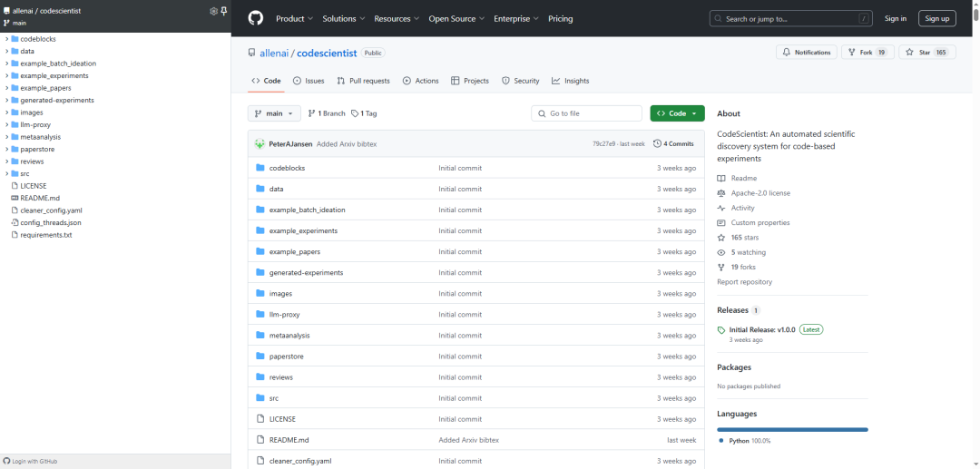The image size is (980, 469).
Task: Click the Sign in link
Action: [x=895, y=19]
